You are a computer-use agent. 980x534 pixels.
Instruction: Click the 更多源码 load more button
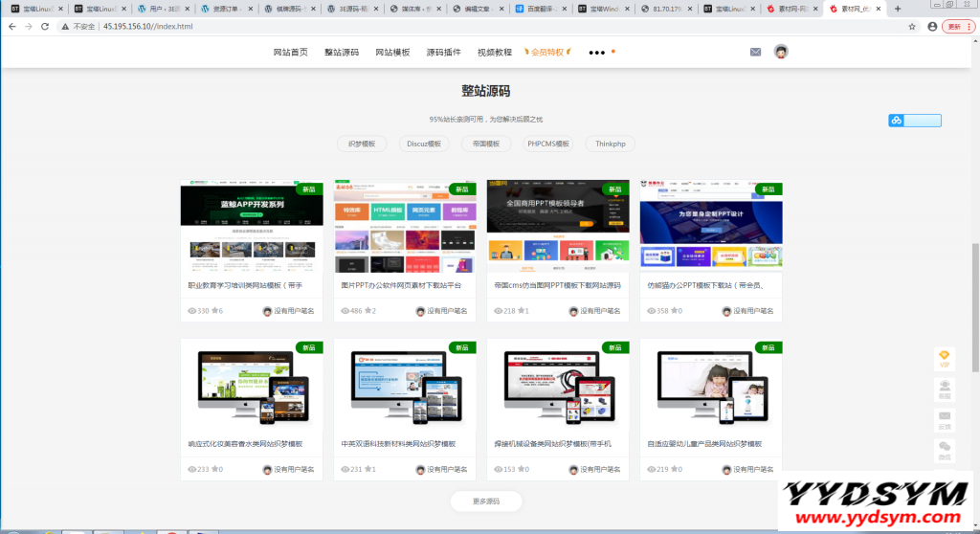point(486,501)
